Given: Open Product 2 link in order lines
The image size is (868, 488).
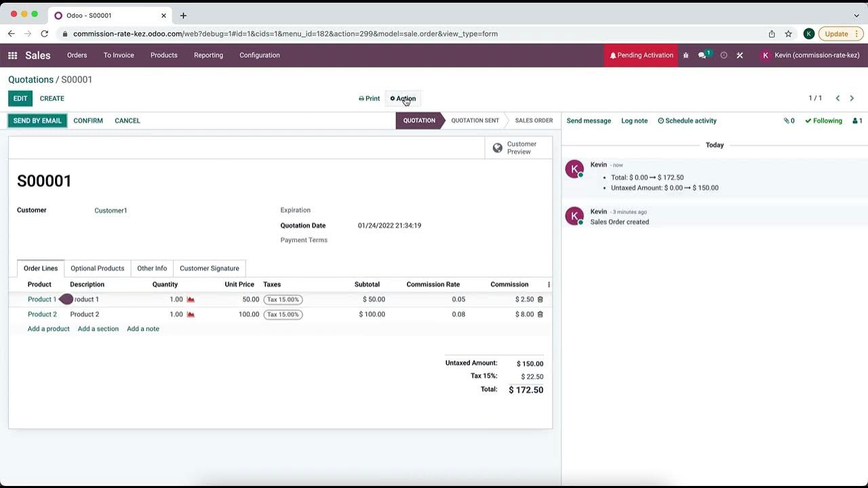Looking at the screenshot, I should pyautogui.click(x=42, y=314).
